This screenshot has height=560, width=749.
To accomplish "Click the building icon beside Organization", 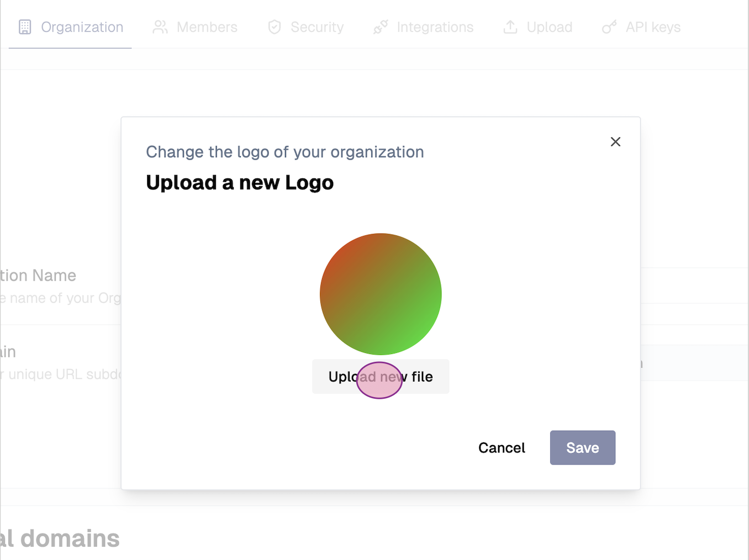I will coord(25,27).
